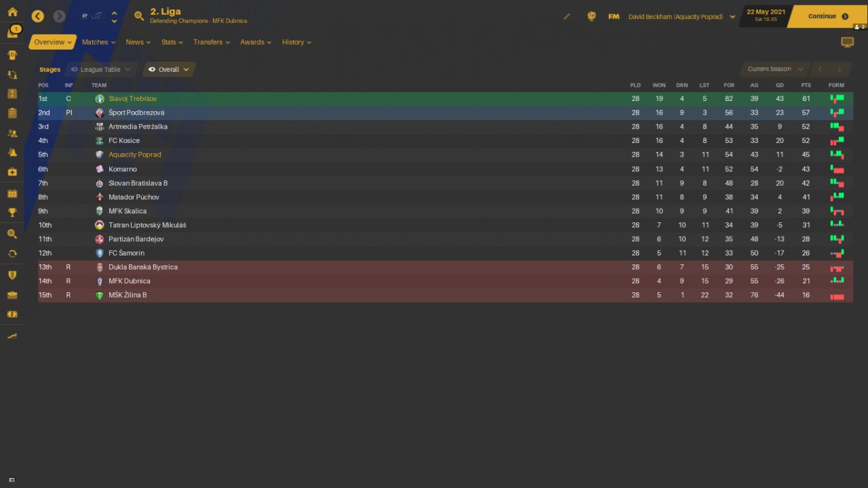Toggle the Overall view eye selector
868x488 pixels.
coord(169,69)
